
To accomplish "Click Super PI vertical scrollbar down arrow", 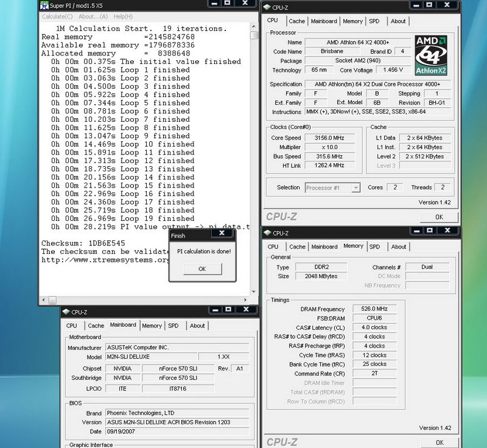I will [x=254, y=291].
